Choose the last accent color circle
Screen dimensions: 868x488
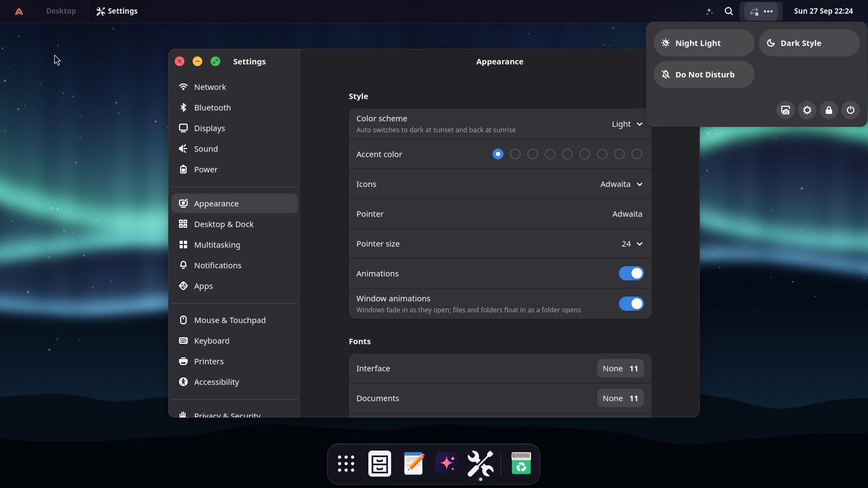click(637, 154)
